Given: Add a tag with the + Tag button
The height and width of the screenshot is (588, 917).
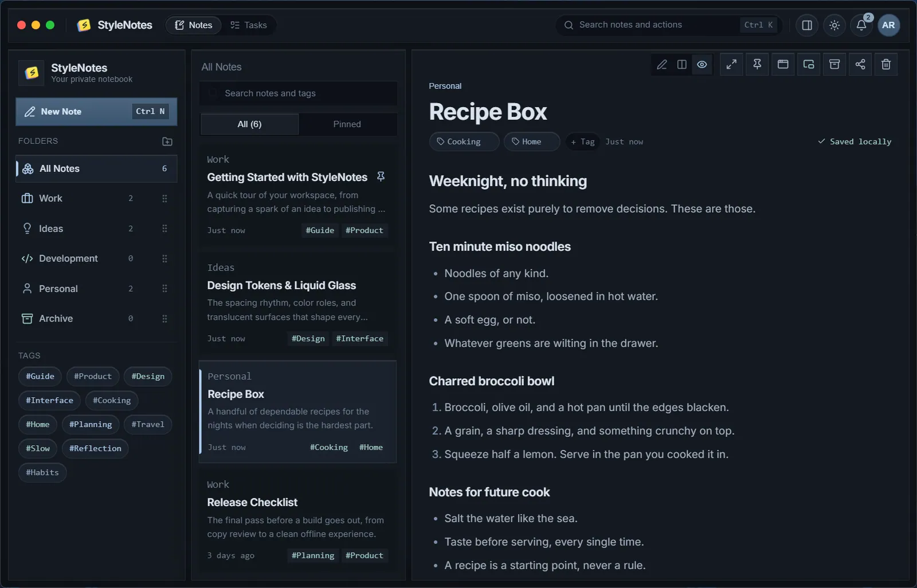Looking at the screenshot, I should coord(583,142).
